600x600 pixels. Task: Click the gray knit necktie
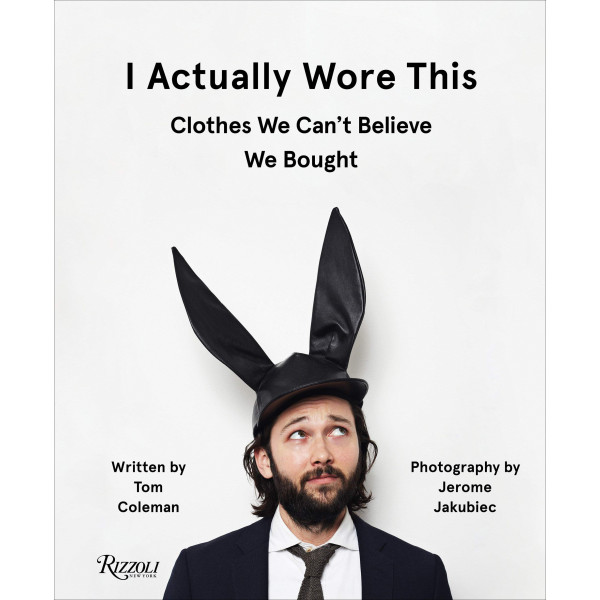tap(314, 572)
